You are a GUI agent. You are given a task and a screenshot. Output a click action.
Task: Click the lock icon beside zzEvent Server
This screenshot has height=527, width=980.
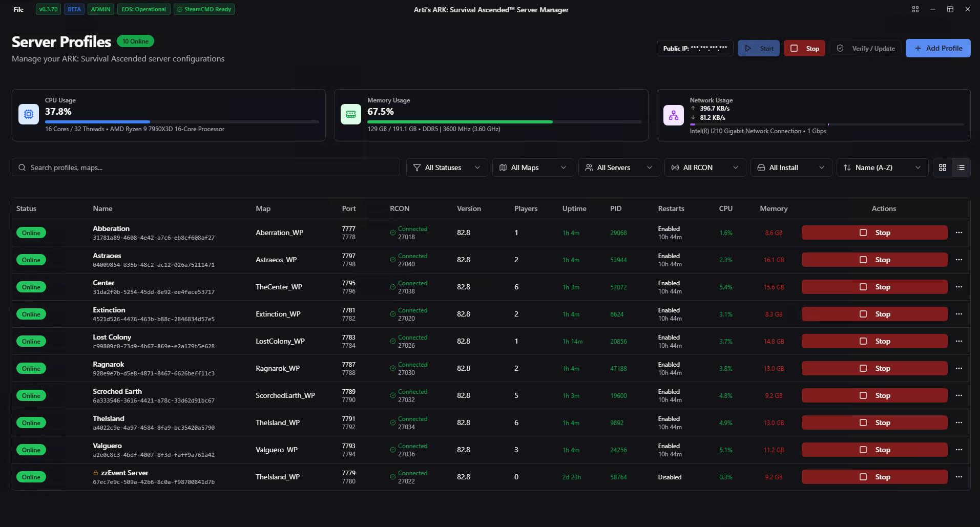[x=96, y=473]
